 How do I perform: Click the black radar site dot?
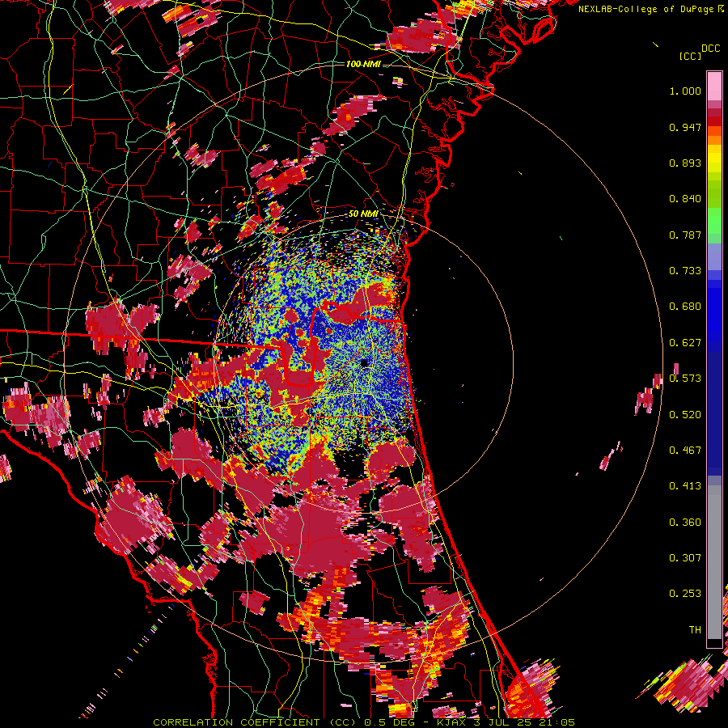pos(363,362)
